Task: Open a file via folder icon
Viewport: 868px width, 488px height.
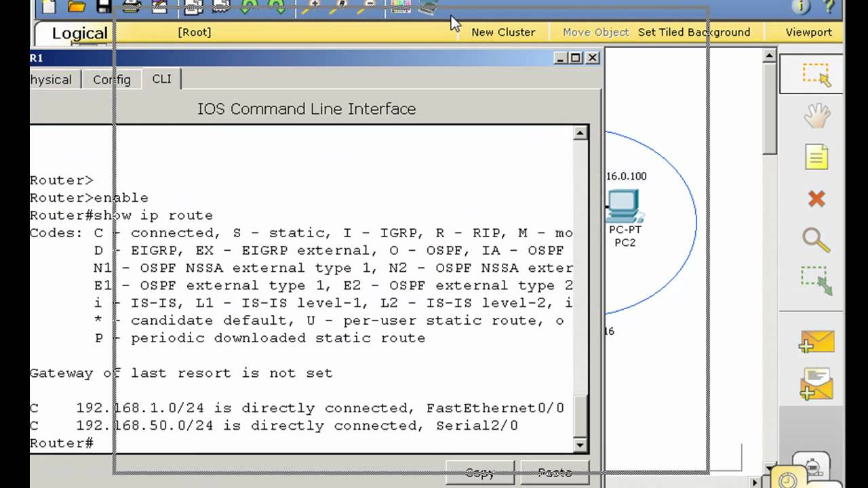Action: click(x=77, y=7)
